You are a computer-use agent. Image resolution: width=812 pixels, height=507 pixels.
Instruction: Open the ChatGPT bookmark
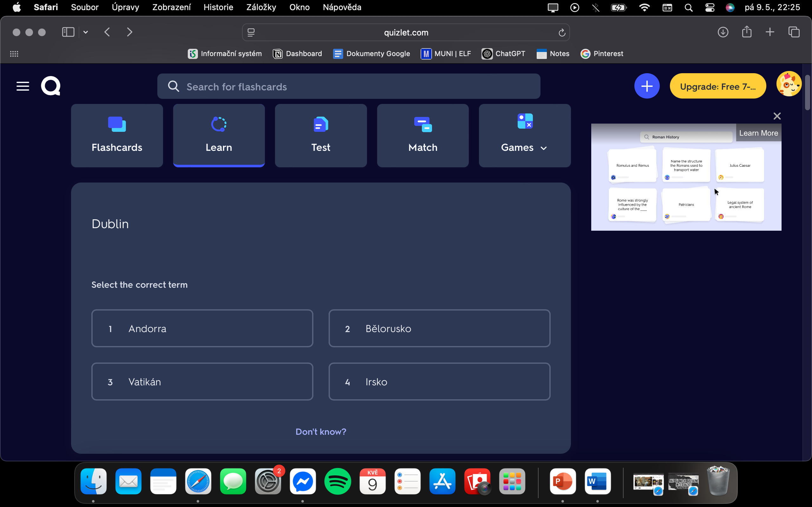(503, 53)
